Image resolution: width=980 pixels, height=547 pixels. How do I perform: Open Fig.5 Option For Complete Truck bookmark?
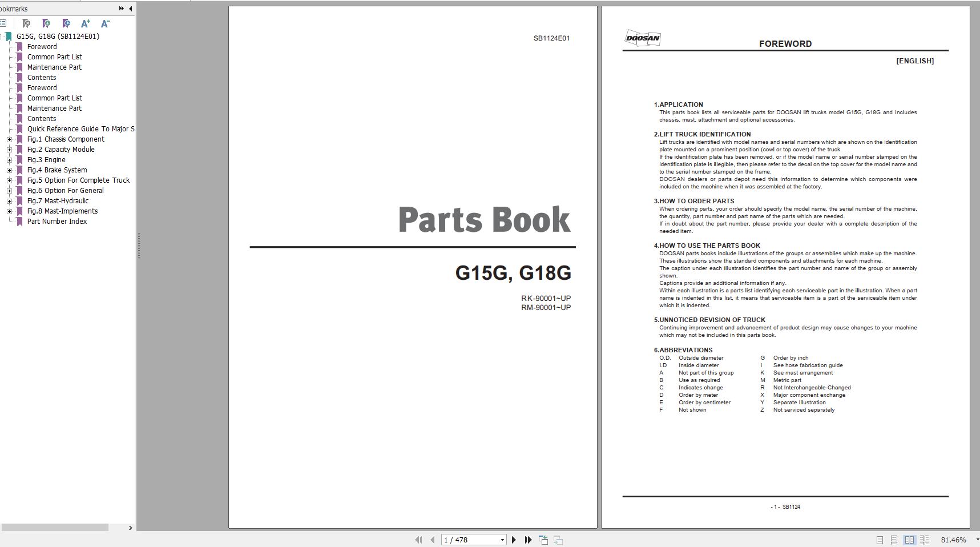(x=78, y=180)
